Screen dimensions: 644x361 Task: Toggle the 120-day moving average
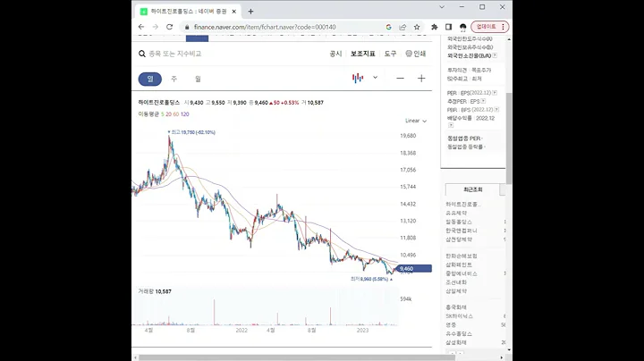click(x=185, y=114)
